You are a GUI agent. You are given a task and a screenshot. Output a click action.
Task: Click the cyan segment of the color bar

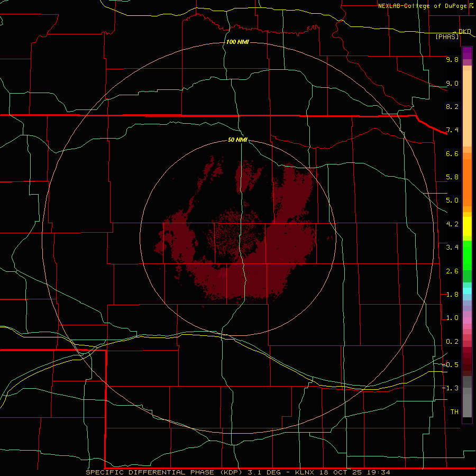tap(467, 291)
